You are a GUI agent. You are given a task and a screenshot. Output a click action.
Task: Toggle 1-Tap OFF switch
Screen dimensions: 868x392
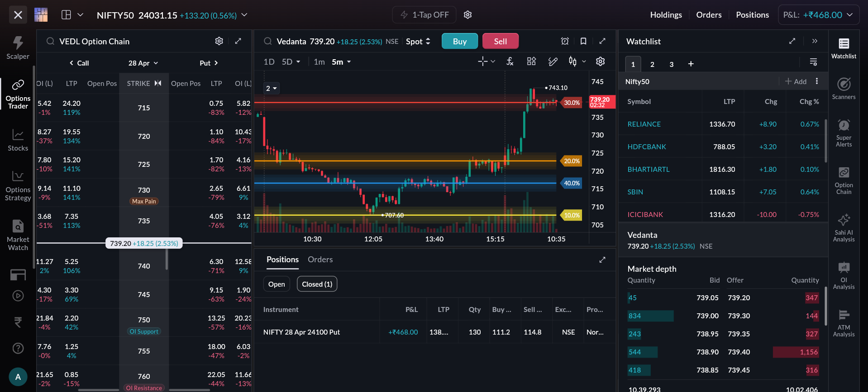[424, 15]
